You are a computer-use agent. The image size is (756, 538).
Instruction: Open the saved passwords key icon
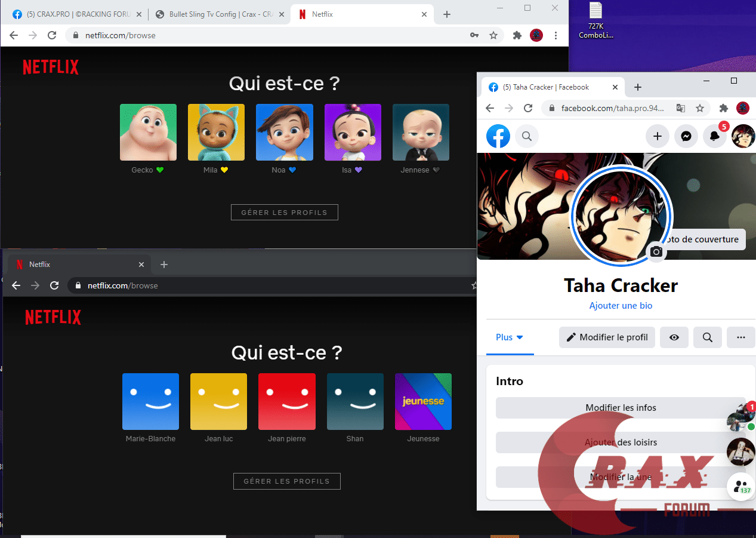click(474, 35)
